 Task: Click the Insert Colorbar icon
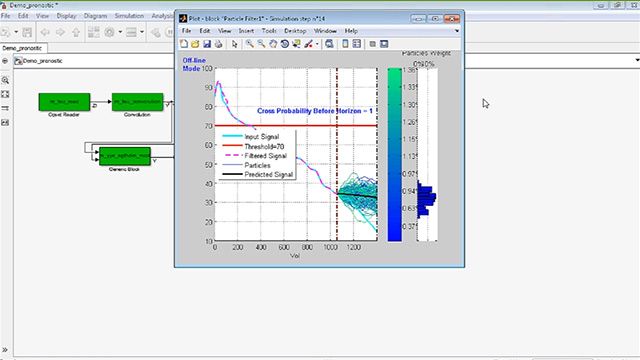coord(345,44)
